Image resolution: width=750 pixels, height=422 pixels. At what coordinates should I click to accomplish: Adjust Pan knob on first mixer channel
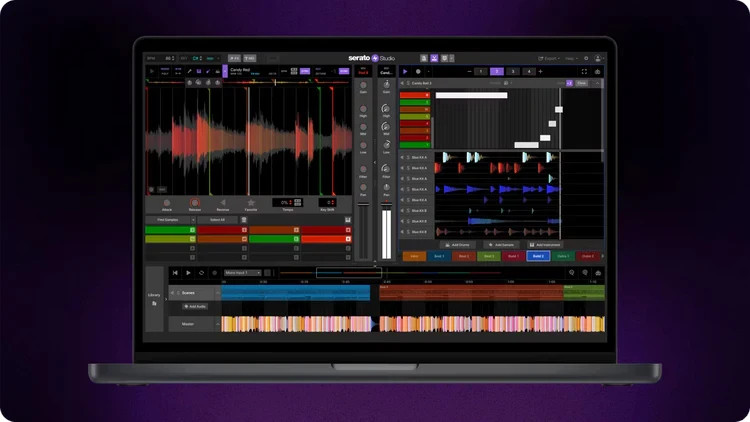[x=363, y=188]
